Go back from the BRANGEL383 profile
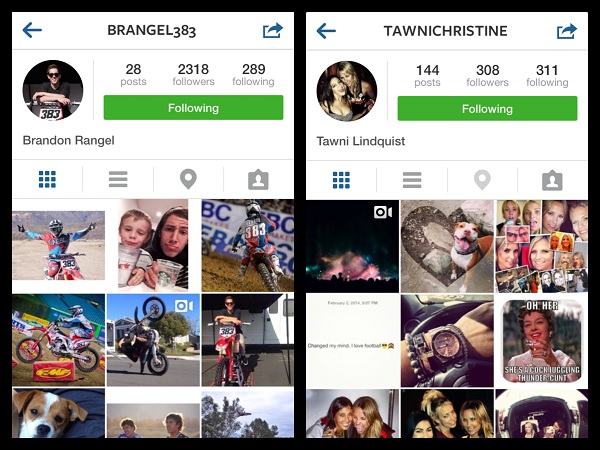The image size is (600, 450). 32,30
